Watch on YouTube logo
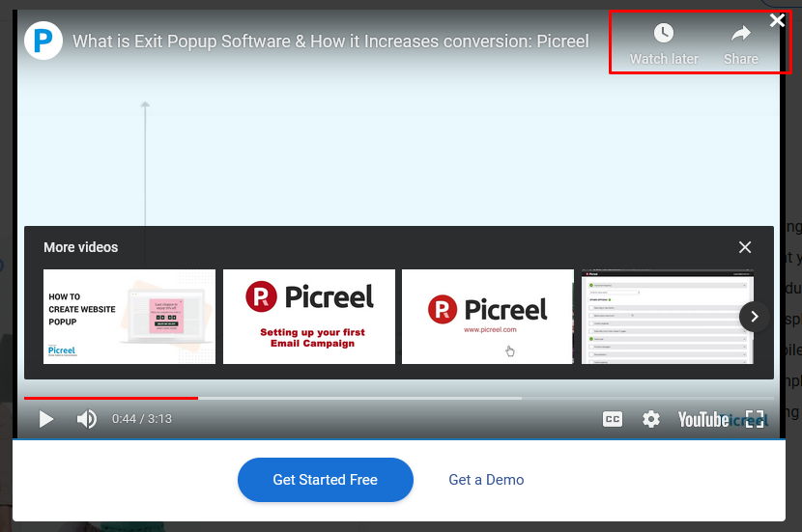This screenshot has width=802, height=532. (x=703, y=420)
